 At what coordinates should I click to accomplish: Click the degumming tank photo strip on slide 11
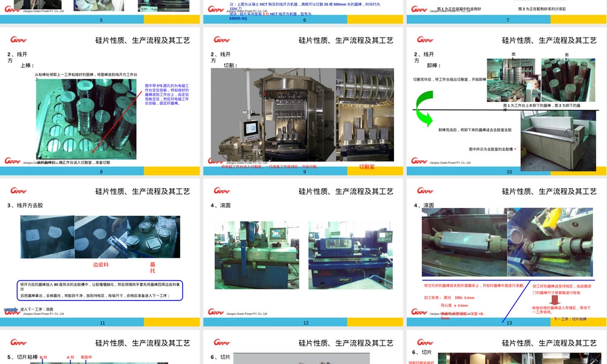coord(100,237)
